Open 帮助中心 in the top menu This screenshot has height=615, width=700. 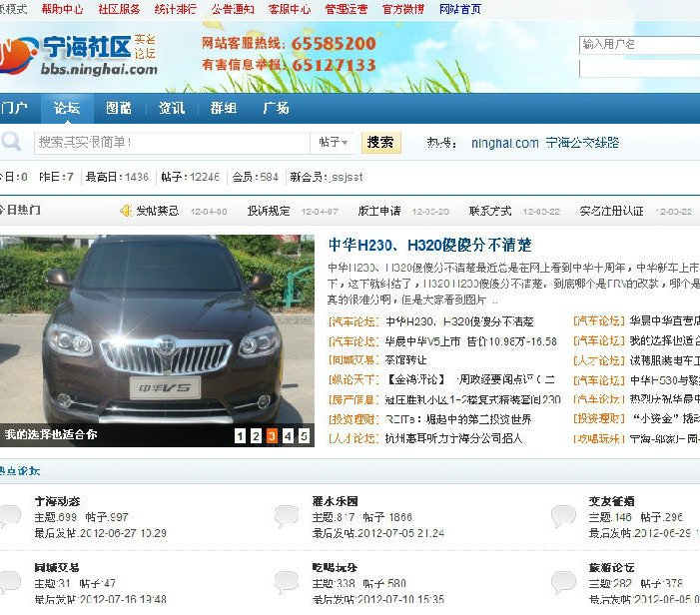63,9
